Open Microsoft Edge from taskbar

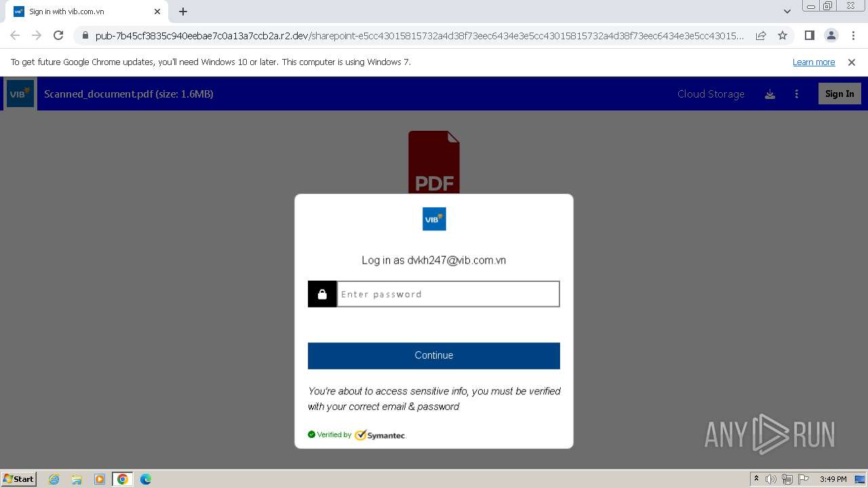point(146,479)
